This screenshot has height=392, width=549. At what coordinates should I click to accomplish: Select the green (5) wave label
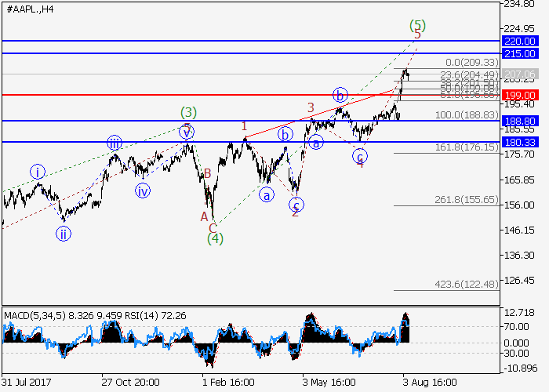tap(417, 25)
